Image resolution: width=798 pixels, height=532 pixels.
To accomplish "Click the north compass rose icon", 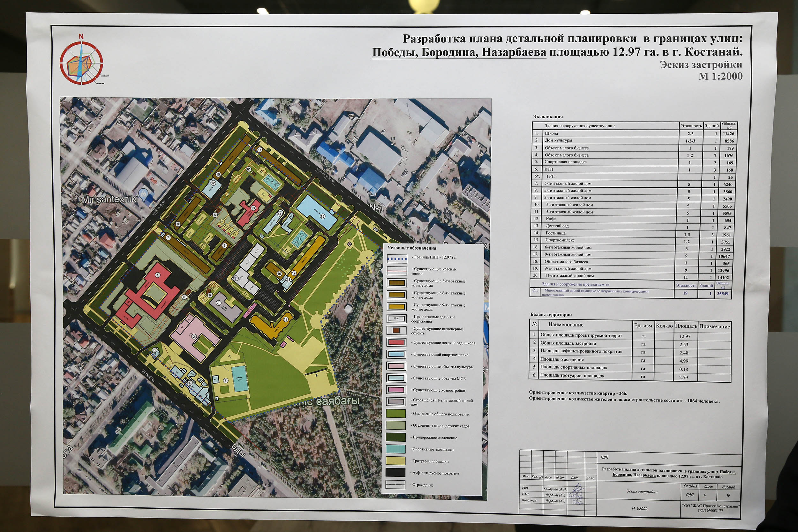I will tap(81, 63).
